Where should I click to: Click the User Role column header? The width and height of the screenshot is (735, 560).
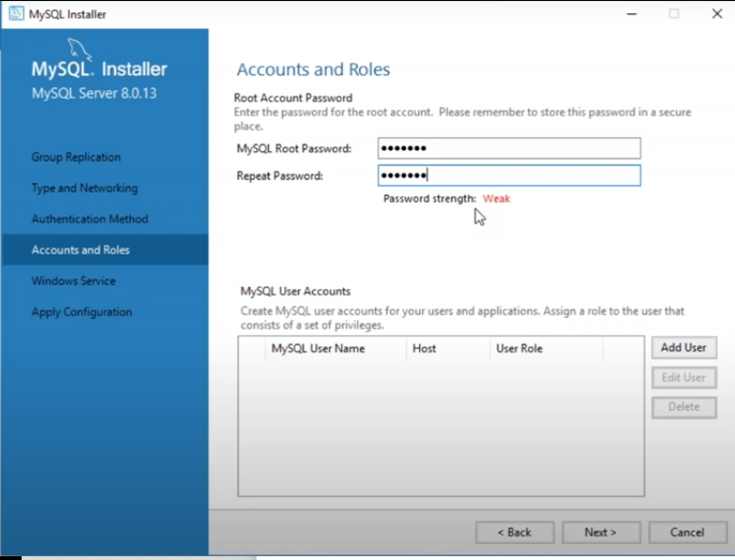pos(519,349)
